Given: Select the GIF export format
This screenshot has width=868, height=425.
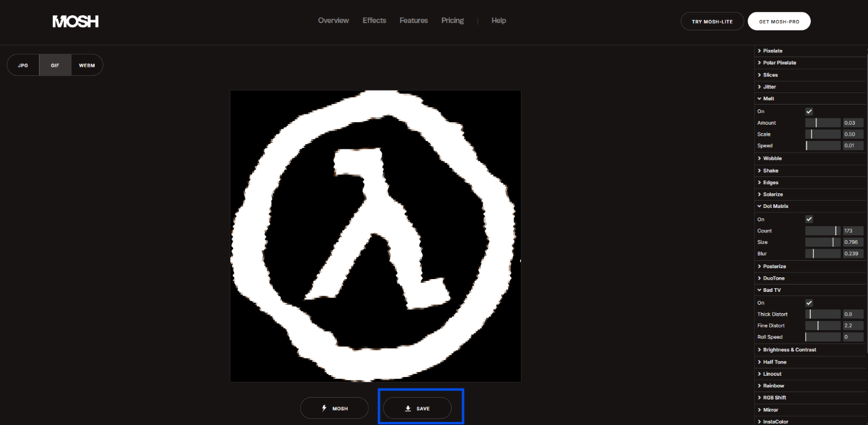Looking at the screenshot, I should point(55,65).
